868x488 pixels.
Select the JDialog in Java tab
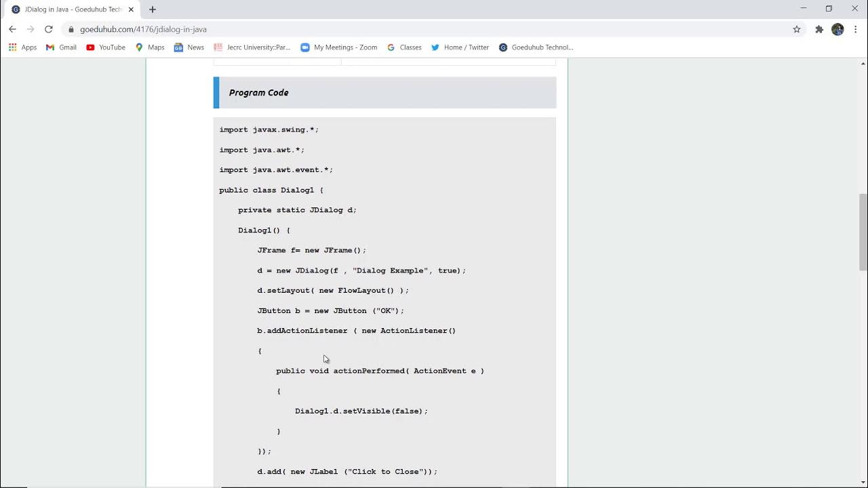(x=73, y=9)
